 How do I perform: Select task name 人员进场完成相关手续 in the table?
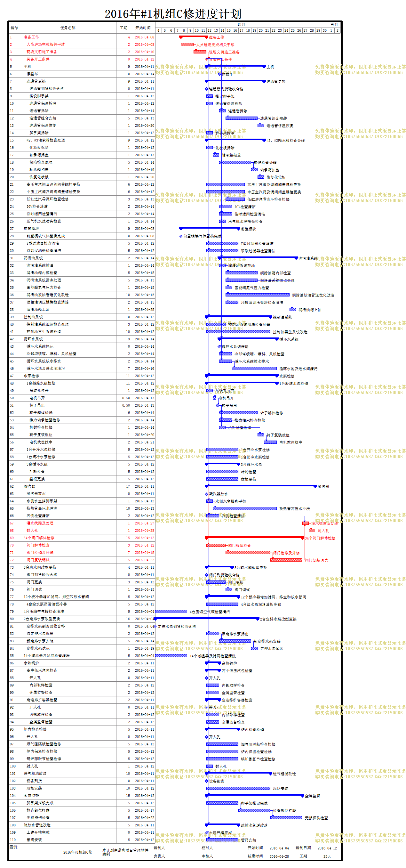[x=45, y=45]
